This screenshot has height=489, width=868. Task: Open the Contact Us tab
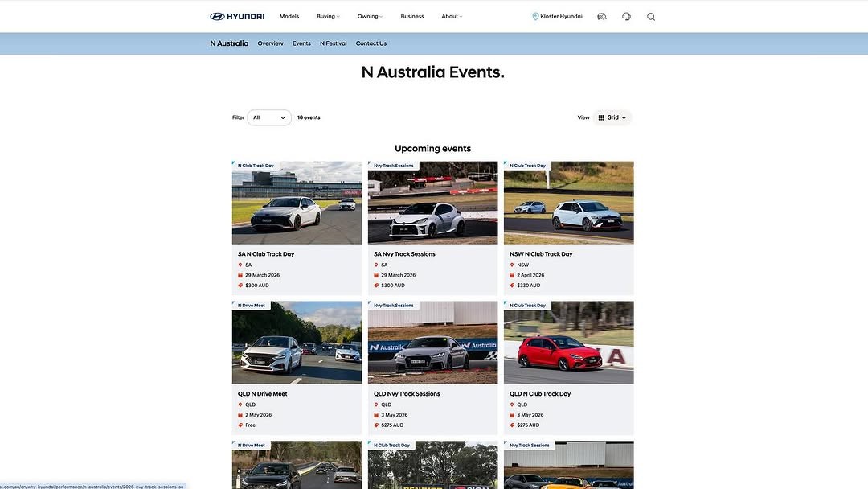pos(371,43)
